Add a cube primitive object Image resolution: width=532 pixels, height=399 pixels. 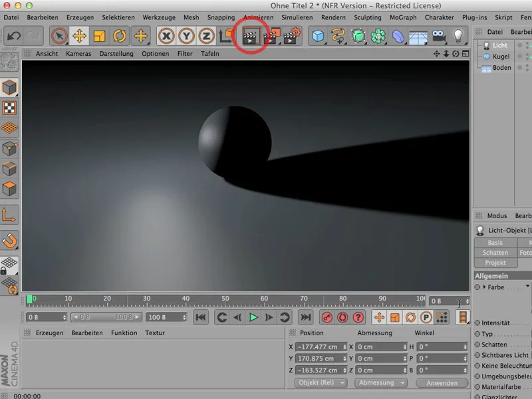tap(318, 36)
